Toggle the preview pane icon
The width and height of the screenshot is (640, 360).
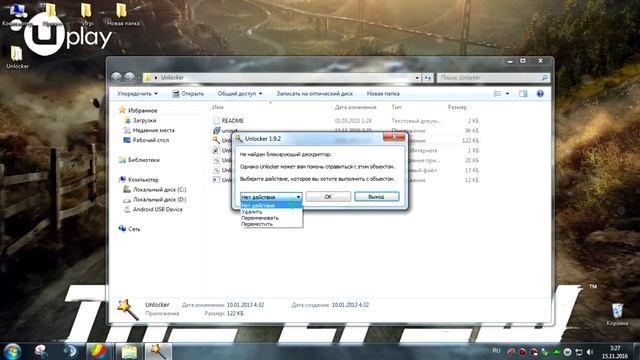(x=523, y=94)
